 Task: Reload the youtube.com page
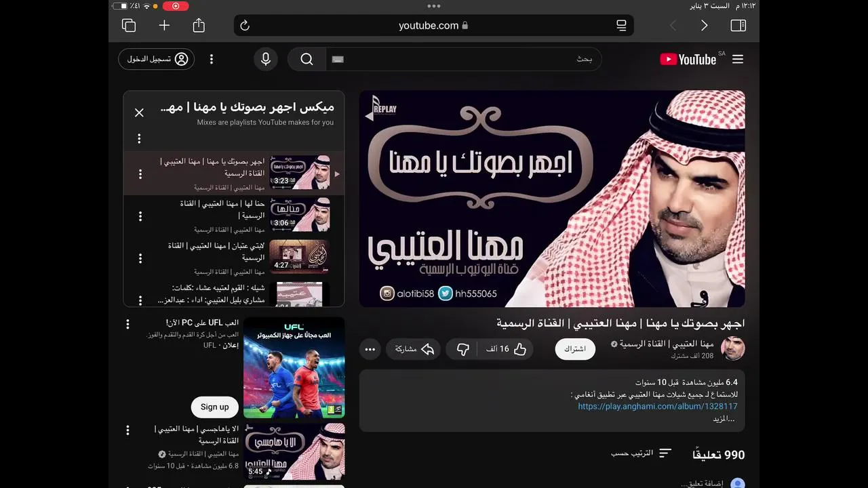[x=245, y=26]
